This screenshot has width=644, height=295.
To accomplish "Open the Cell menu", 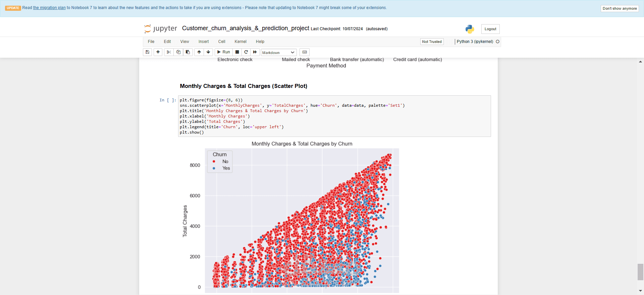I will click(222, 42).
